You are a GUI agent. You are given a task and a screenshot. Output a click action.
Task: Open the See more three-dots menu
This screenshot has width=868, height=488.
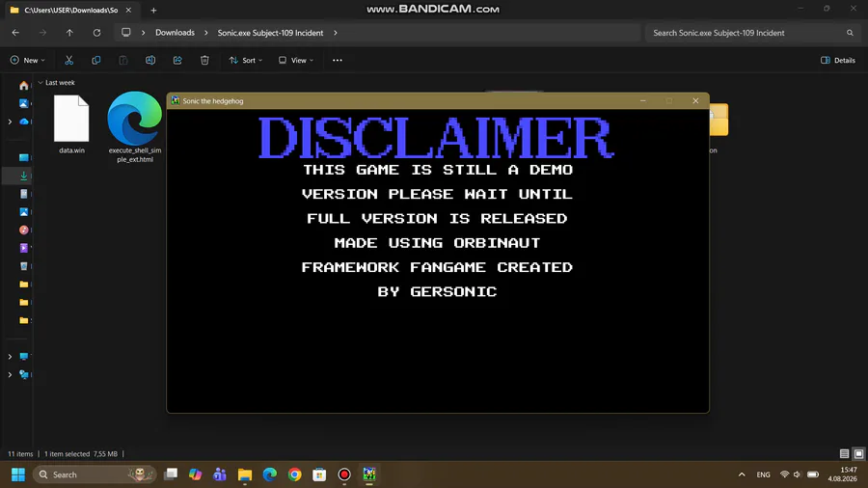tap(338, 61)
